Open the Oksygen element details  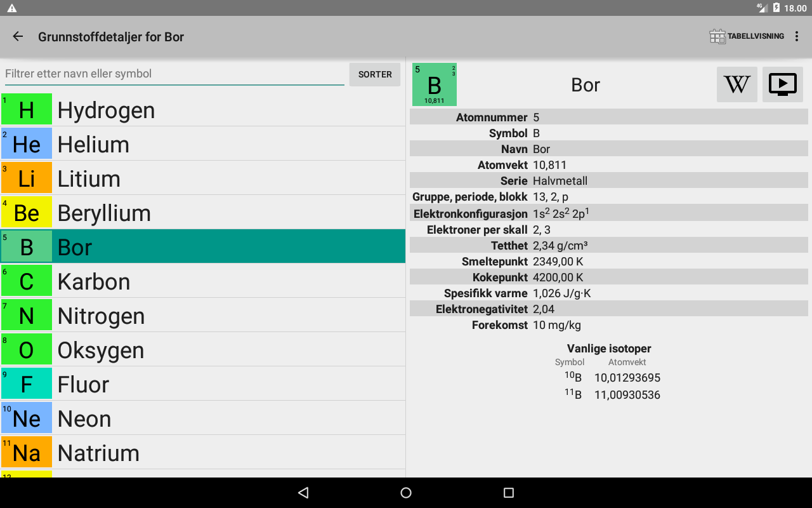(x=101, y=350)
